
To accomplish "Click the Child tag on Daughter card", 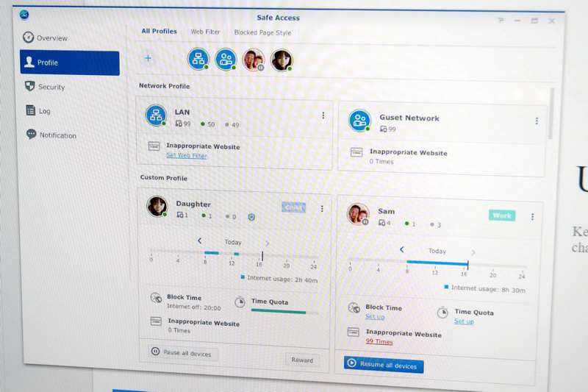I will pyautogui.click(x=293, y=207).
